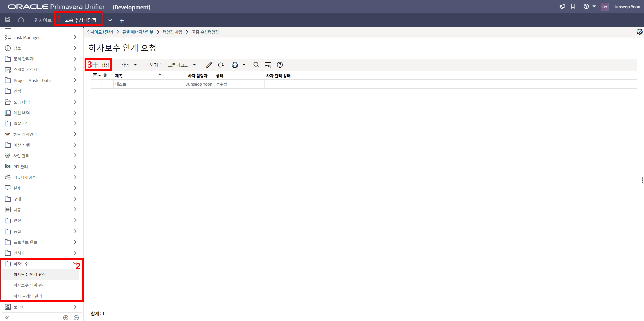Viewport: 644px width, 321px height.
Task: Click the find-on-page list icon
Action: pyautogui.click(x=268, y=65)
